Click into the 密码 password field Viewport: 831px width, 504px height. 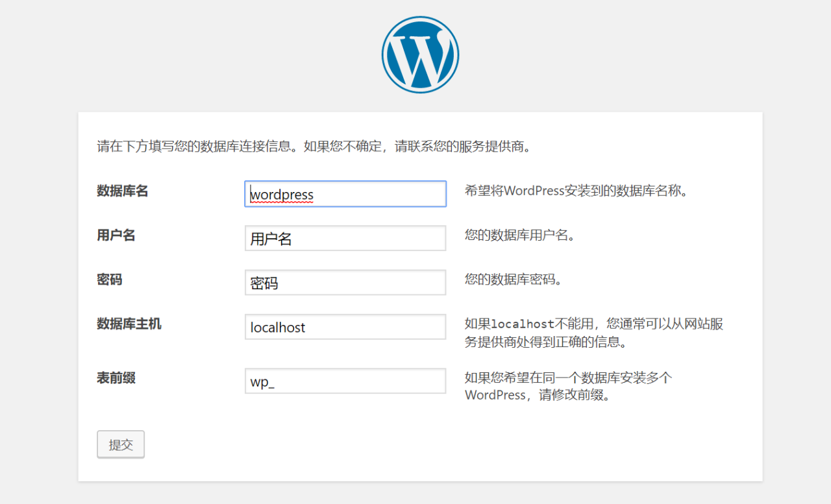click(x=345, y=283)
